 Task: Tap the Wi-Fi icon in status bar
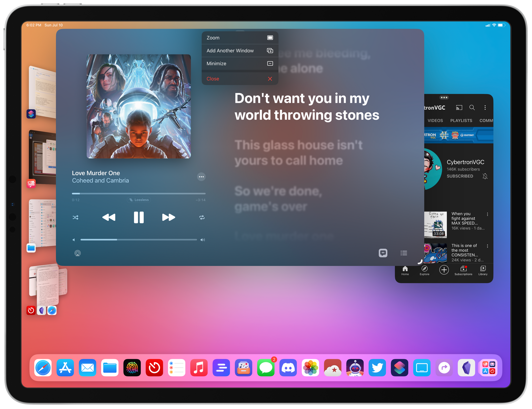[494, 25]
